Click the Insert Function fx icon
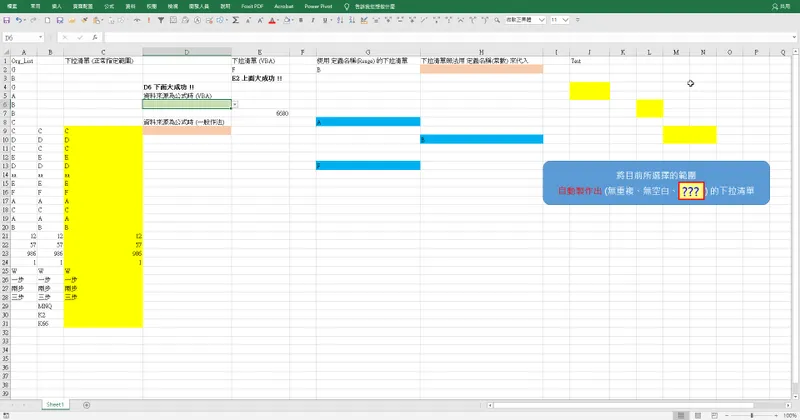800x420 pixels. pyautogui.click(x=95, y=37)
